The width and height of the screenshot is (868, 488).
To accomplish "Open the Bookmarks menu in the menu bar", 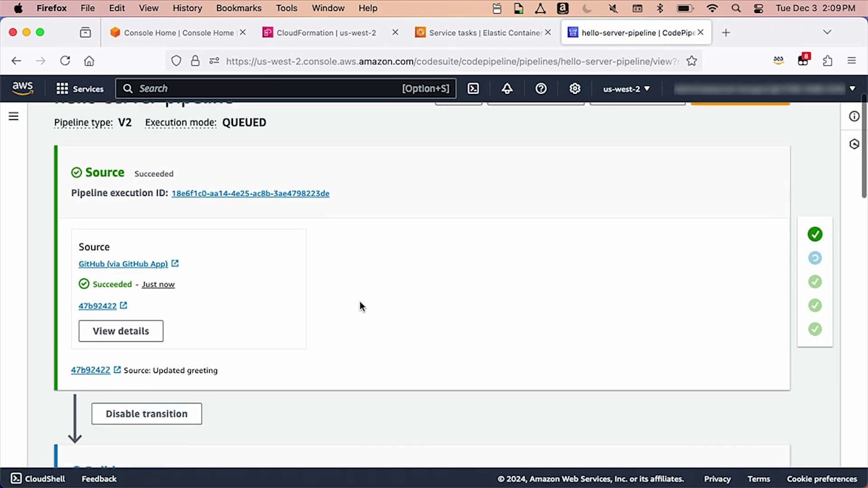I will point(239,8).
